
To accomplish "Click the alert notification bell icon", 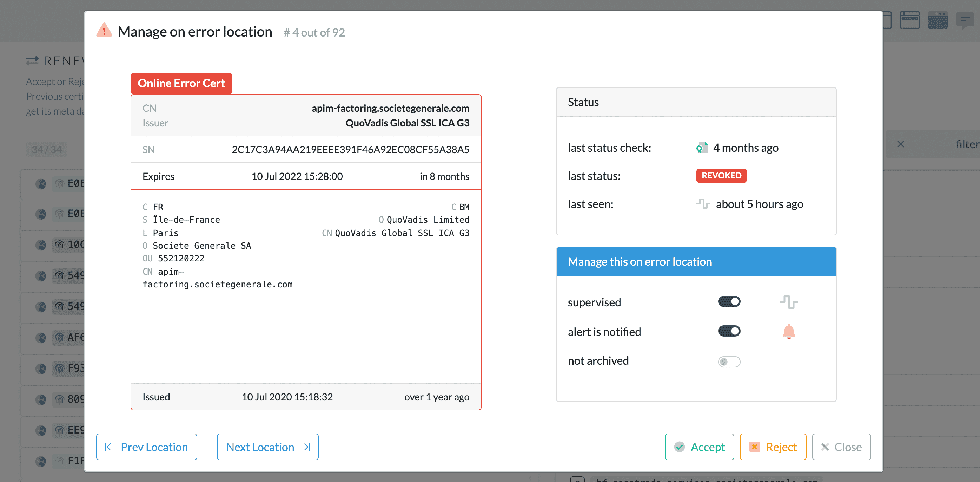I will pos(789,332).
